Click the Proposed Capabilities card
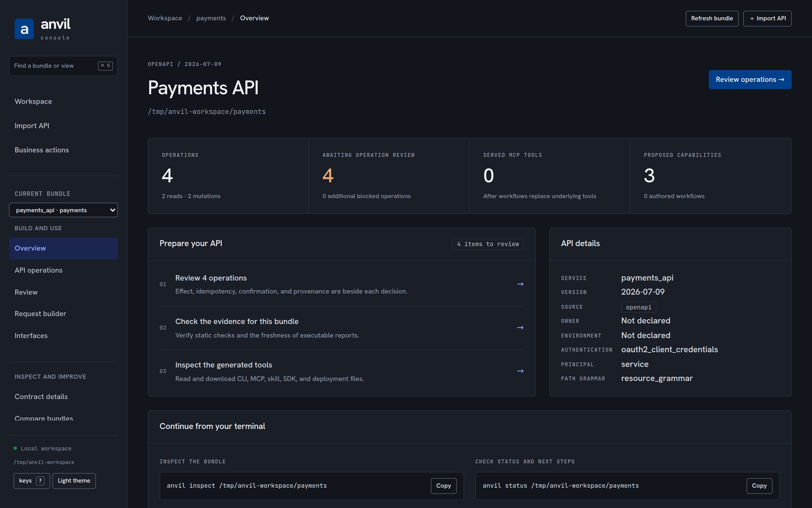This screenshot has height=508, width=812. pyautogui.click(x=711, y=176)
